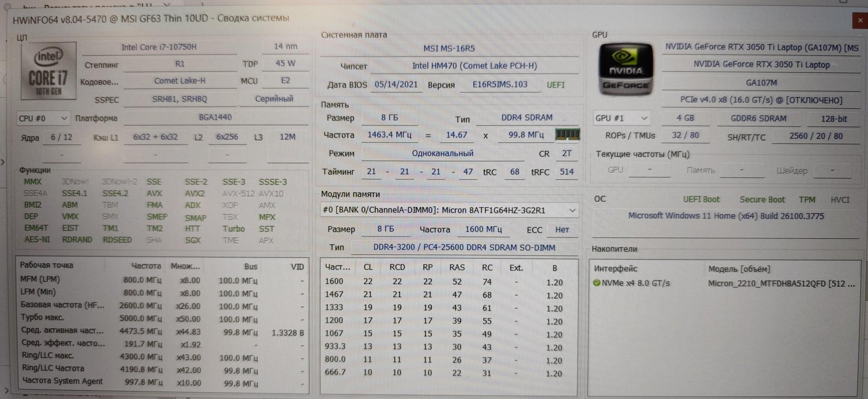Select the Базовая частота row
Screen dimensions: 868x399
pos(162,305)
